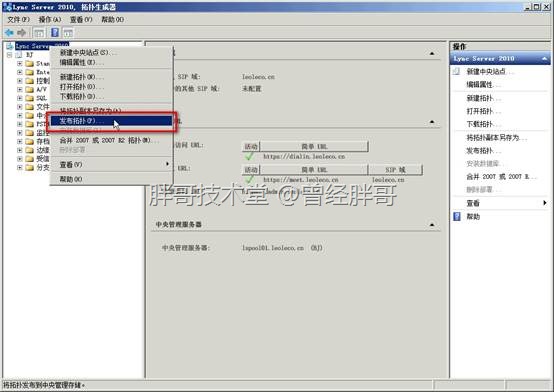
Task: Click the Help icon in actions pane
Action: tap(457, 216)
